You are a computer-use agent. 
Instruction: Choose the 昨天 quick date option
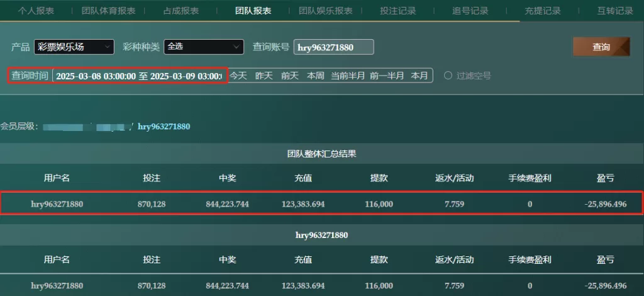point(264,76)
